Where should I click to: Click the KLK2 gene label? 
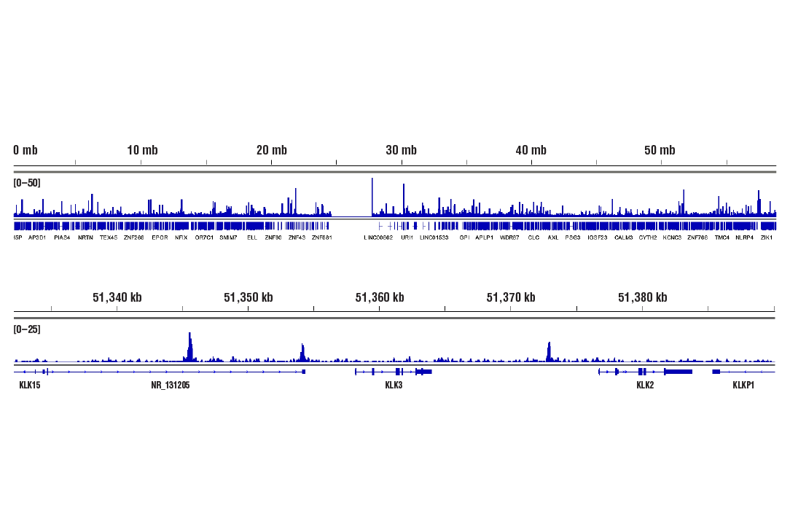644,386
